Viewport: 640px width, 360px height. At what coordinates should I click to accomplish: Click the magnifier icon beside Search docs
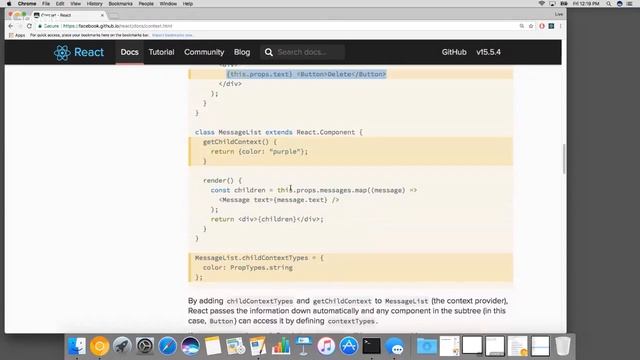pos(269,52)
